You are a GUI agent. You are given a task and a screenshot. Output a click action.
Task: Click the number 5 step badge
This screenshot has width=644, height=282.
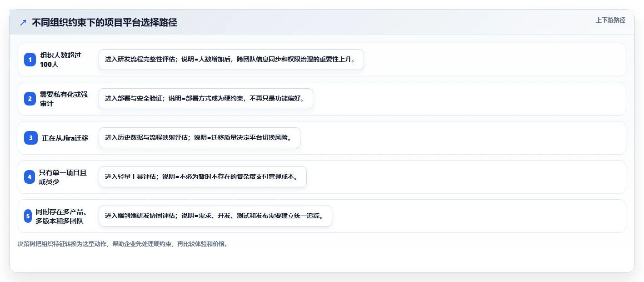tap(28, 216)
